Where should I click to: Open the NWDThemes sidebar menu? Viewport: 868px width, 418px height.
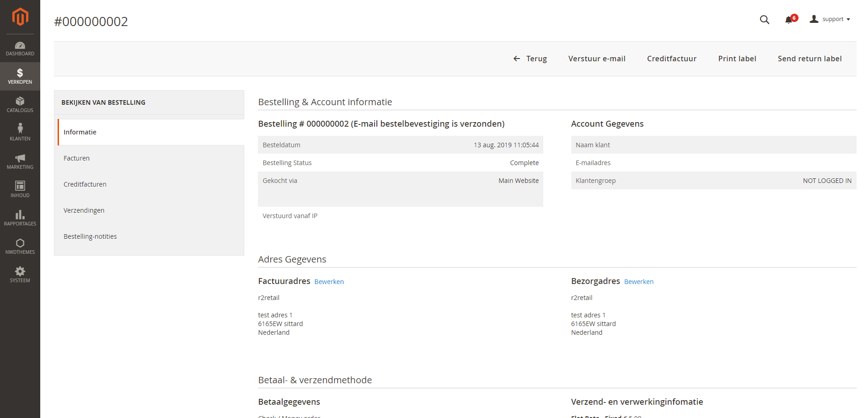click(x=20, y=247)
